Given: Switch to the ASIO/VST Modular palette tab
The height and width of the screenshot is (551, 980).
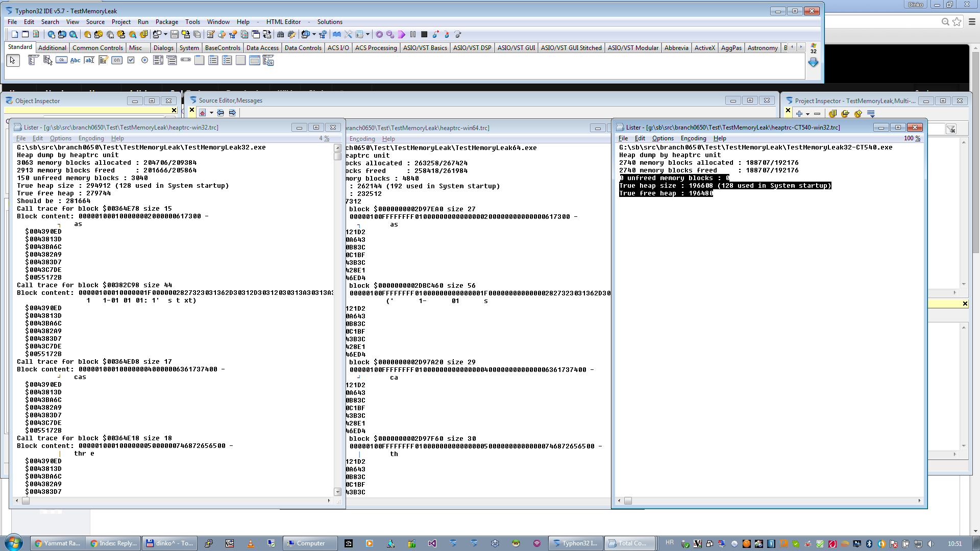Looking at the screenshot, I should coord(633,48).
